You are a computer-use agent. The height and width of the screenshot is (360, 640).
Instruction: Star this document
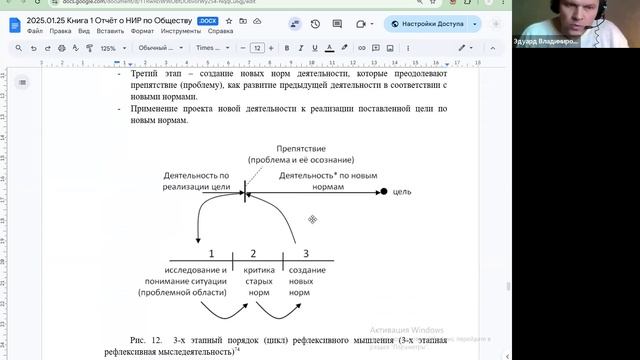pos(229,21)
